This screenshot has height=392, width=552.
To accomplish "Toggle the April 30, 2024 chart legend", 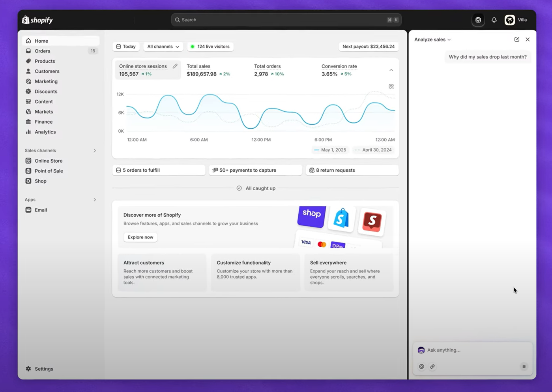I will (373, 150).
